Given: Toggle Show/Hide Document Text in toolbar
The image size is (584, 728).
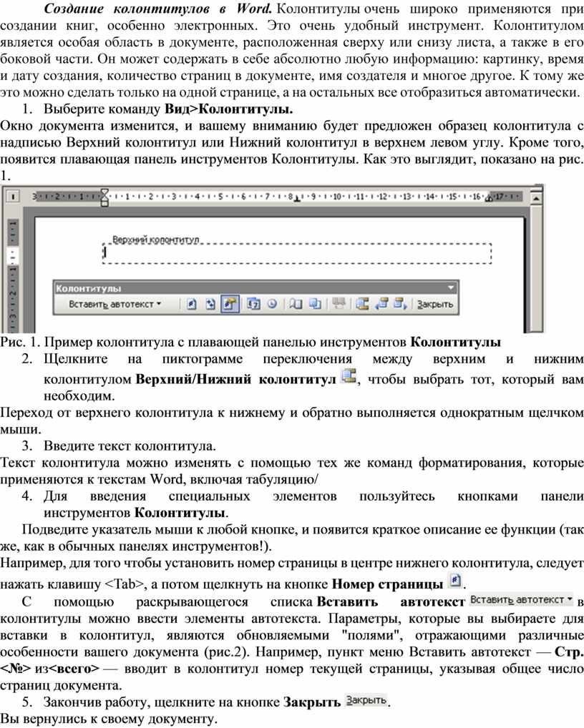Looking at the screenshot, I should [315, 305].
